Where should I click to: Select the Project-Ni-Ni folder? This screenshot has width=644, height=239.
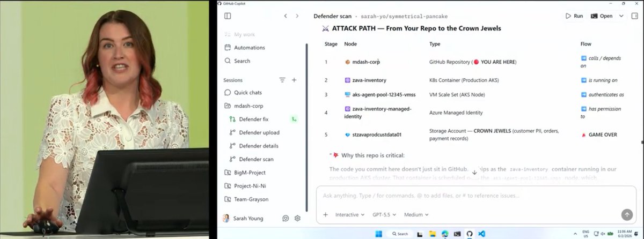pos(245,186)
